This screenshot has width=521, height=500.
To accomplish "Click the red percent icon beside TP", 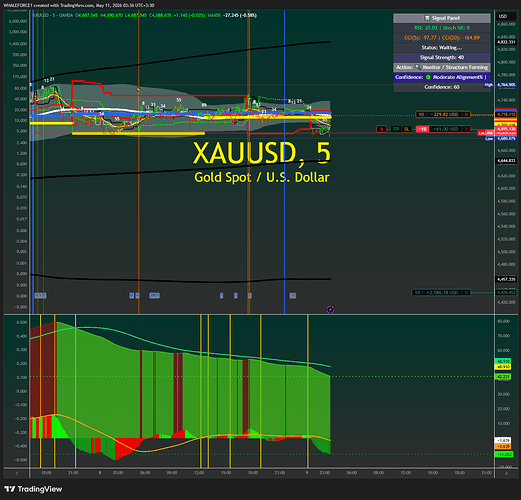I will coord(382,129).
